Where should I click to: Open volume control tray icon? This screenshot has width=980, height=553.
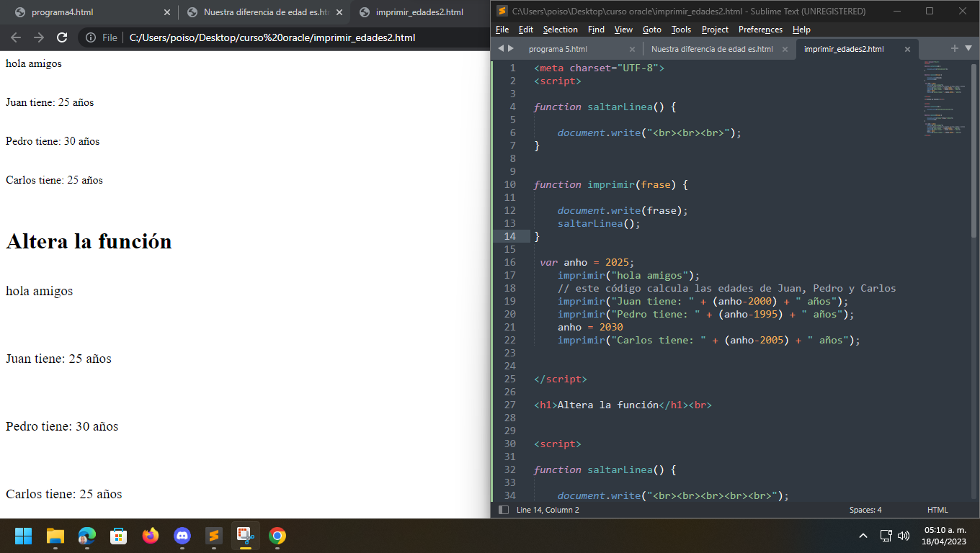click(x=904, y=536)
